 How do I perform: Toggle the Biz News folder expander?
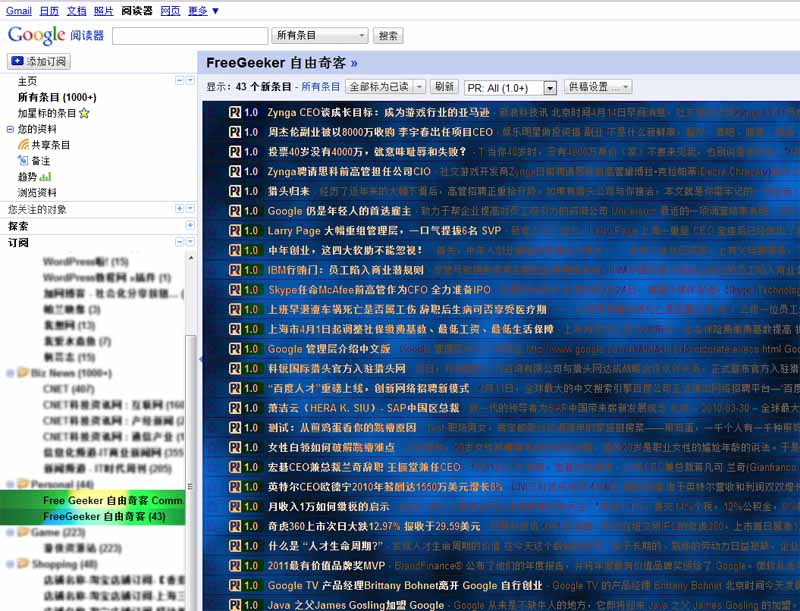tap(10, 373)
